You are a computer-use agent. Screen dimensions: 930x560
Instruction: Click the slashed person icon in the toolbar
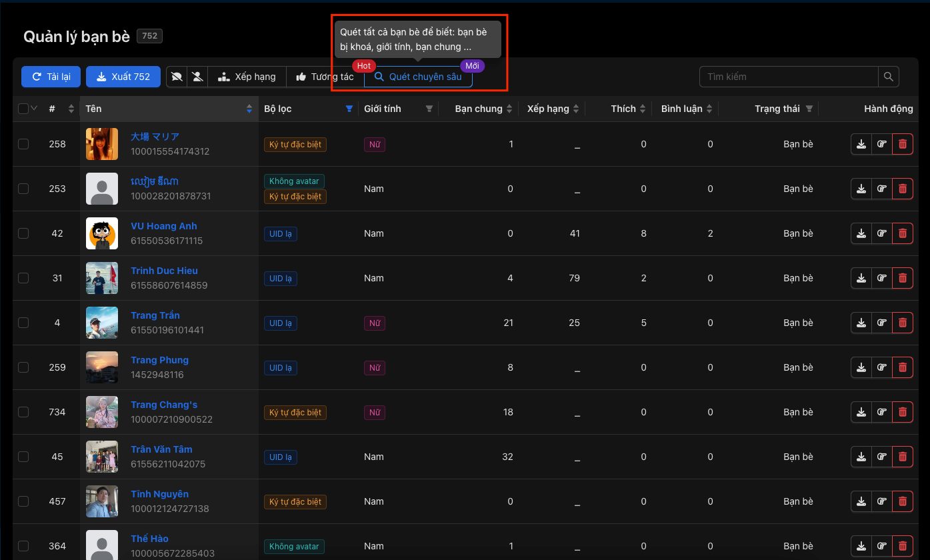coord(197,77)
